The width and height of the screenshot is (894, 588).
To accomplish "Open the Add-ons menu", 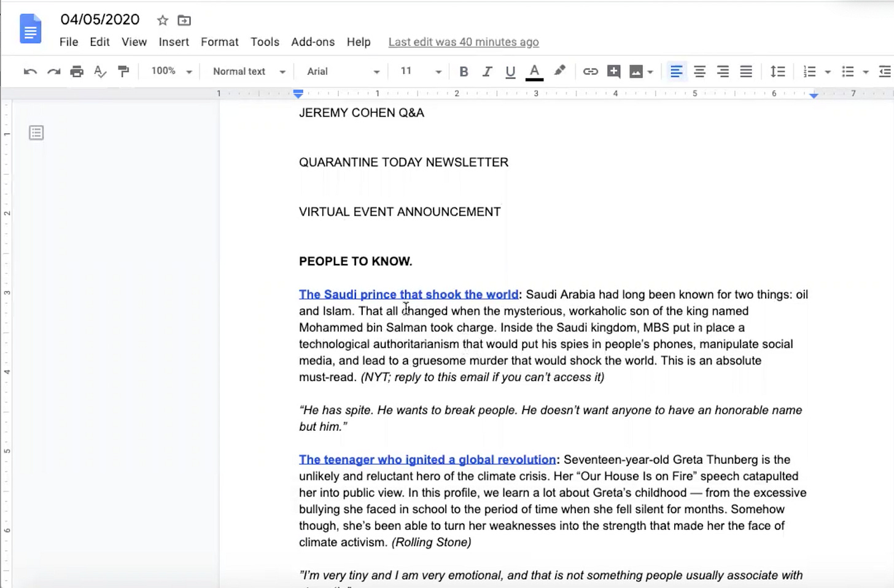I will point(313,42).
